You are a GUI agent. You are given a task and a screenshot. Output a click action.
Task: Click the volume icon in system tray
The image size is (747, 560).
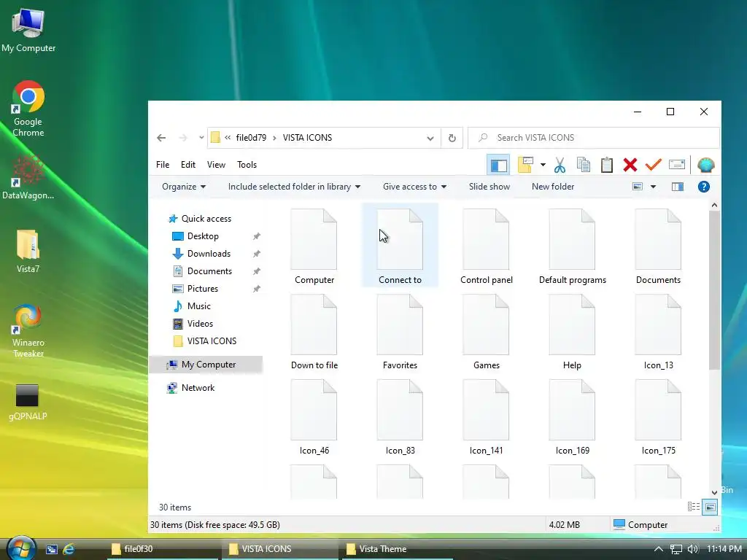693,549
